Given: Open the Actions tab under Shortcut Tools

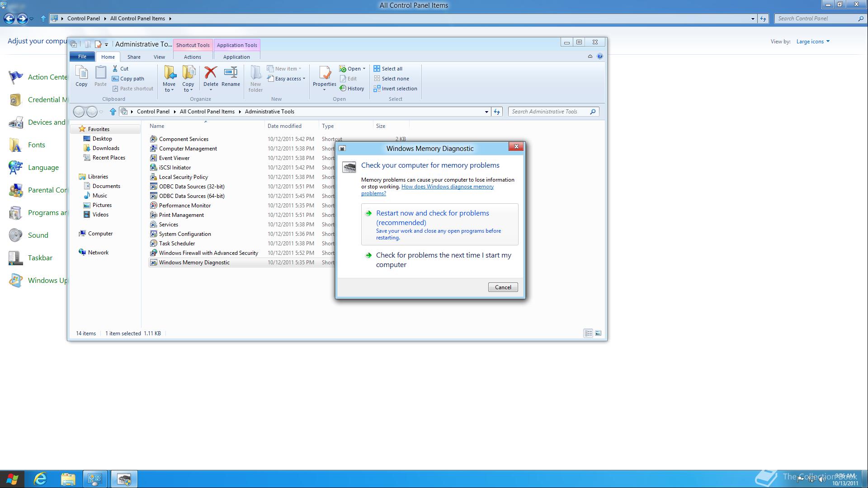Looking at the screenshot, I should (193, 57).
